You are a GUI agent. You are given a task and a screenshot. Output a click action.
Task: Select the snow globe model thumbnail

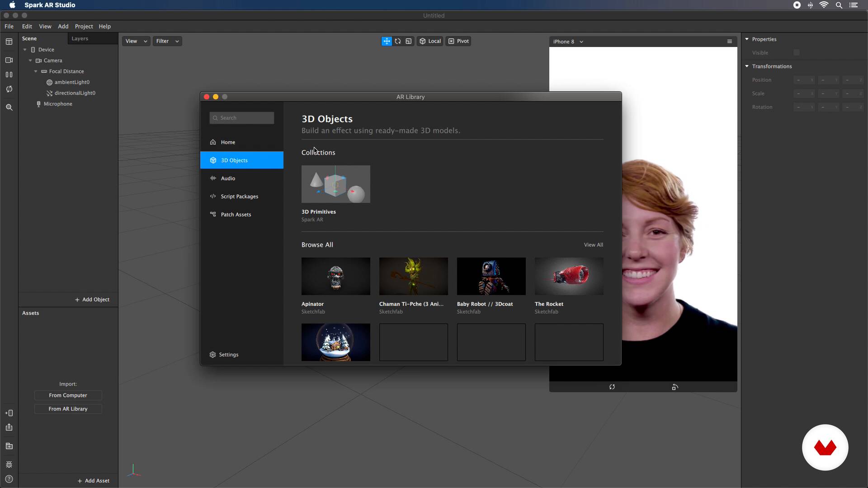336,342
